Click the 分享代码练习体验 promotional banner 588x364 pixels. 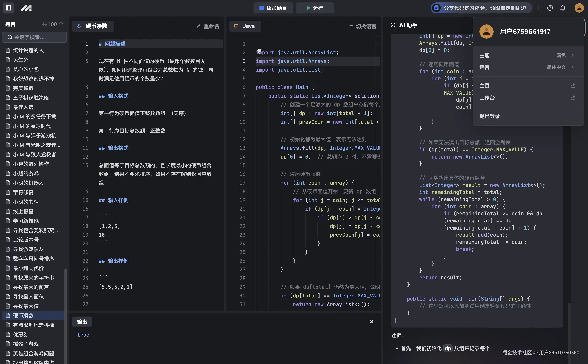482,8
